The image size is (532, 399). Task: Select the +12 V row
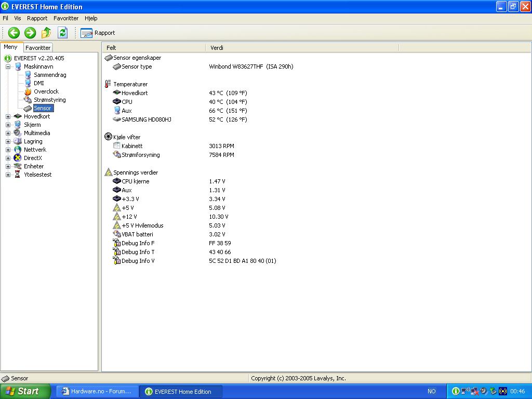170,217
